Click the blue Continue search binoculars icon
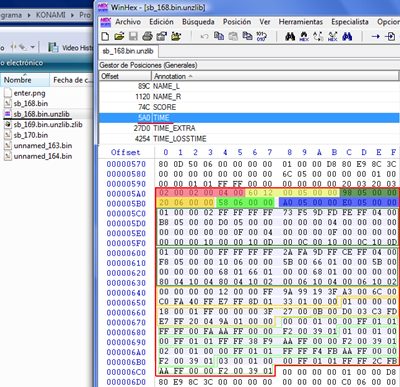400x387 pixels. pos(347,36)
